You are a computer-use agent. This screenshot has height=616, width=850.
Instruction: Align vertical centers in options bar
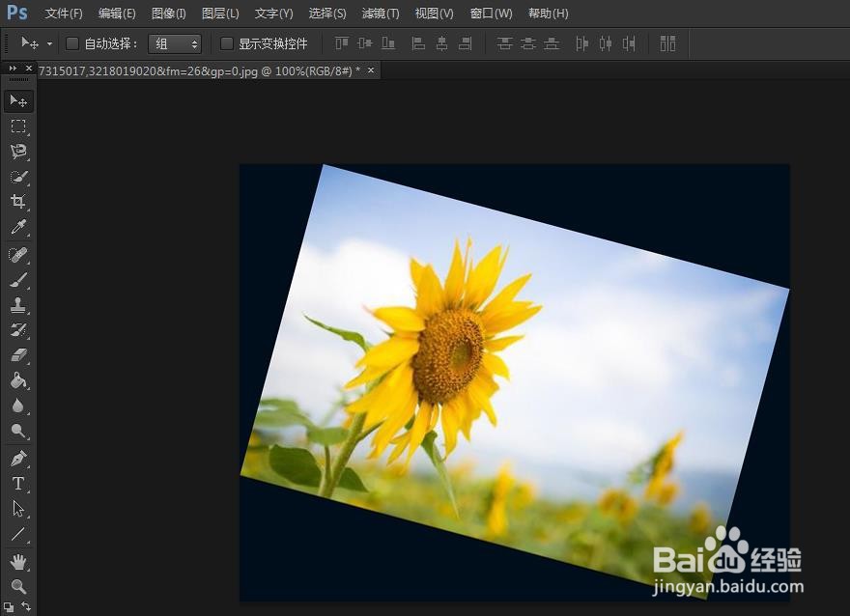pos(365,43)
